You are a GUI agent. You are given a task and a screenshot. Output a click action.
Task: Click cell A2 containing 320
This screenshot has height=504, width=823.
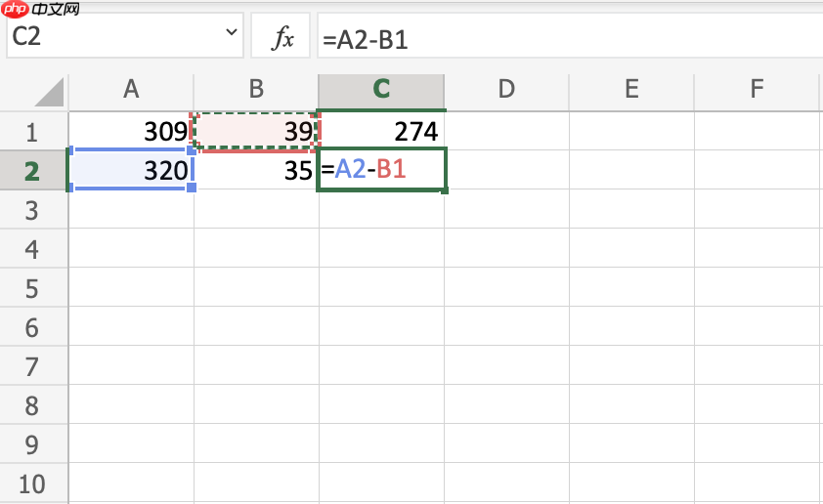pyautogui.click(x=131, y=171)
